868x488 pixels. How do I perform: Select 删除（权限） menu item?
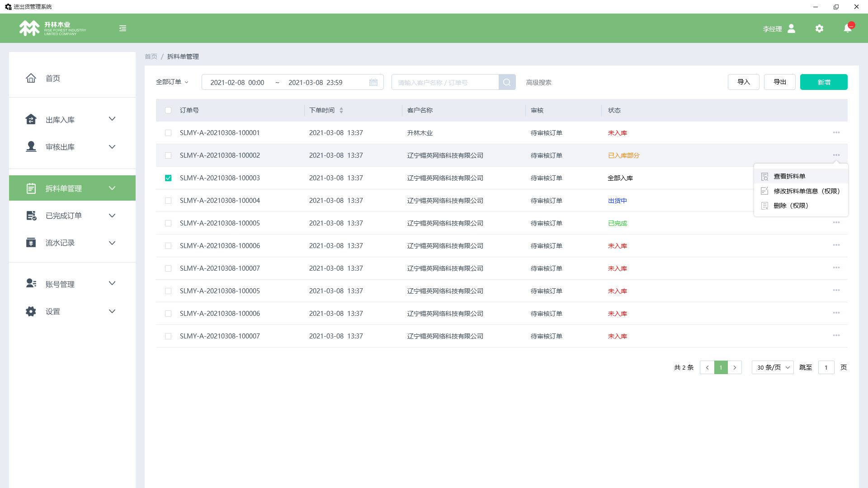(x=801, y=206)
